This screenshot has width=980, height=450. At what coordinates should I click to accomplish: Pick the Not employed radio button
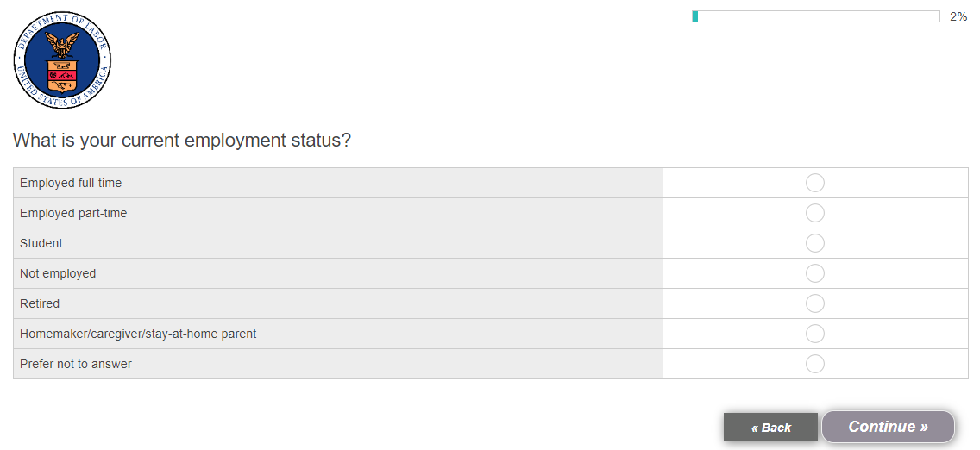(x=814, y=273)
